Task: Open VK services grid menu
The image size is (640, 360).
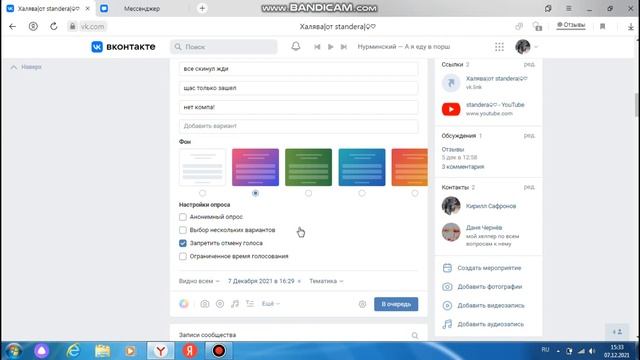Action: pyautogui.click(x=499, y=47)
